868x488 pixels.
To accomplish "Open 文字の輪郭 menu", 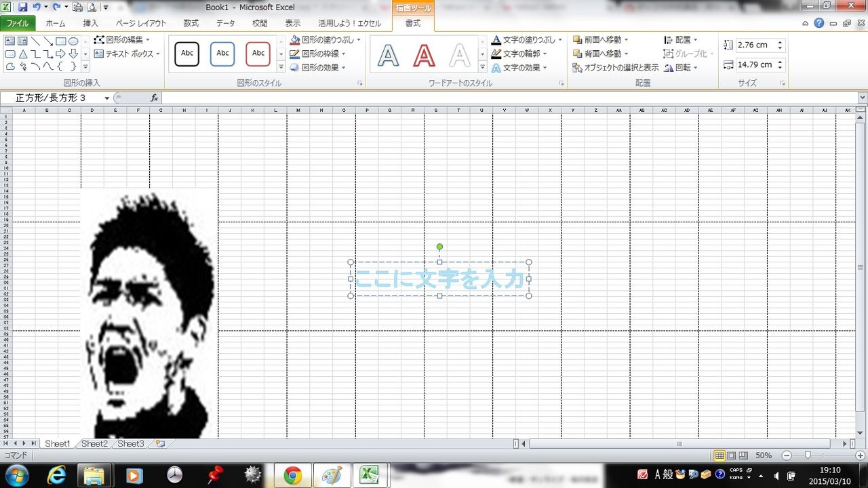I will [519, 54].
